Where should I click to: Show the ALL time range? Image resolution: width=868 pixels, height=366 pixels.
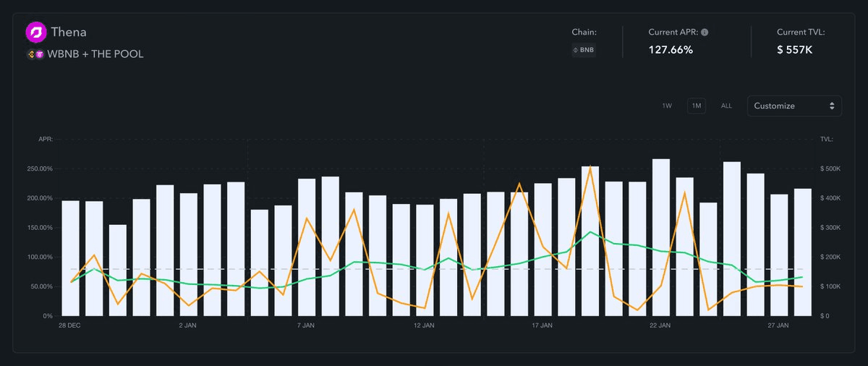[x=726, y=106]
